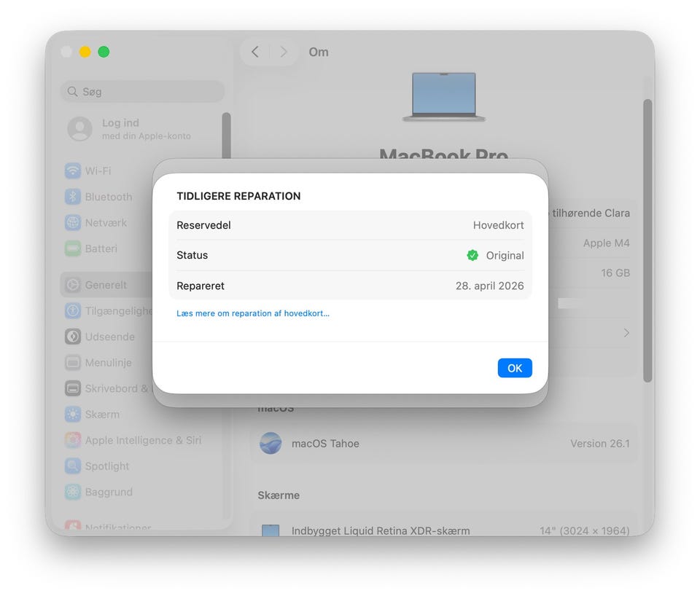Click the '14" (3024 × 1964)' resolution text
The height and width of the screenshot is (596, 700).
[584, 530]
